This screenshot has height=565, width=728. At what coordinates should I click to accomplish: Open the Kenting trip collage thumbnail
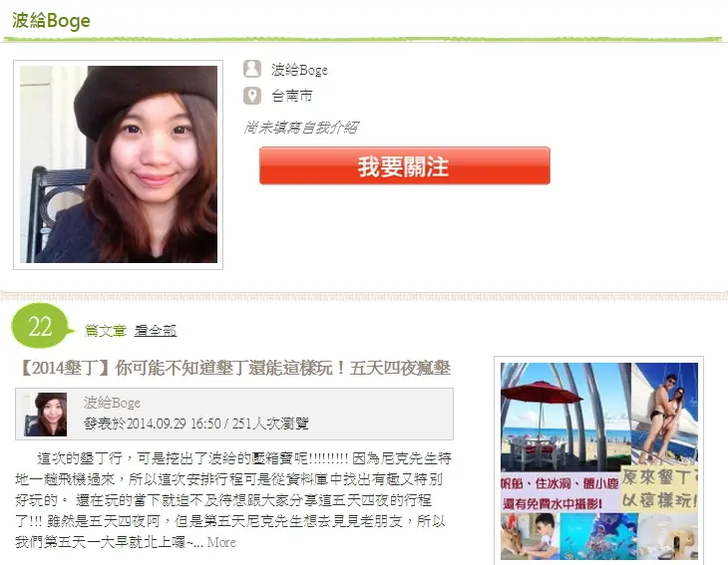599,460
